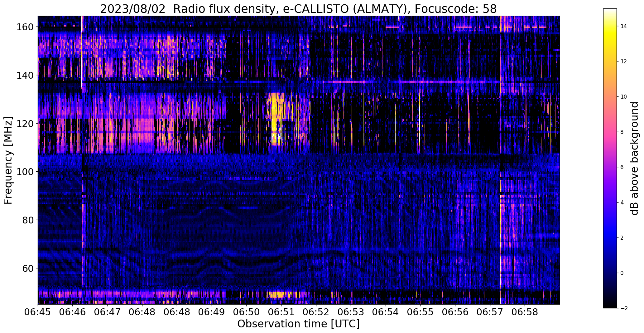This screenshot has height=333, width=644.
Task: Click the 06:47 time tick label
Action: tap(108, 312)
